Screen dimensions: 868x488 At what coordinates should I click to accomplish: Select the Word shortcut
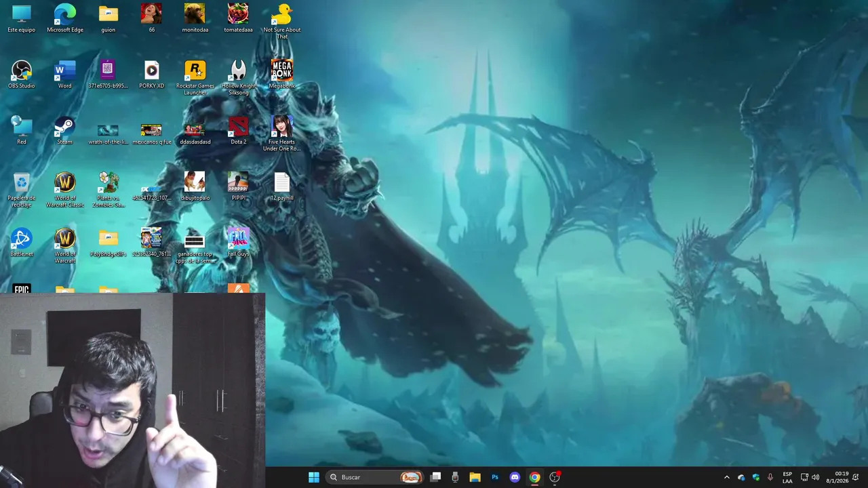(65, 75)
